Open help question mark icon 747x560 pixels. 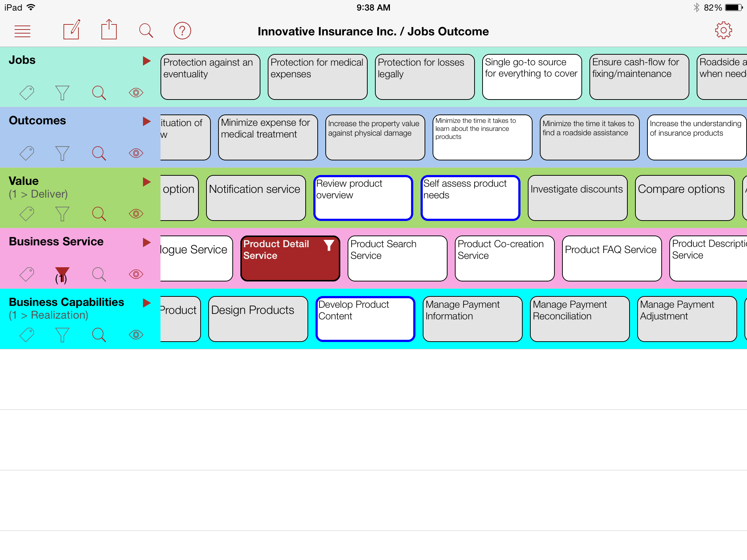[182, 31]
